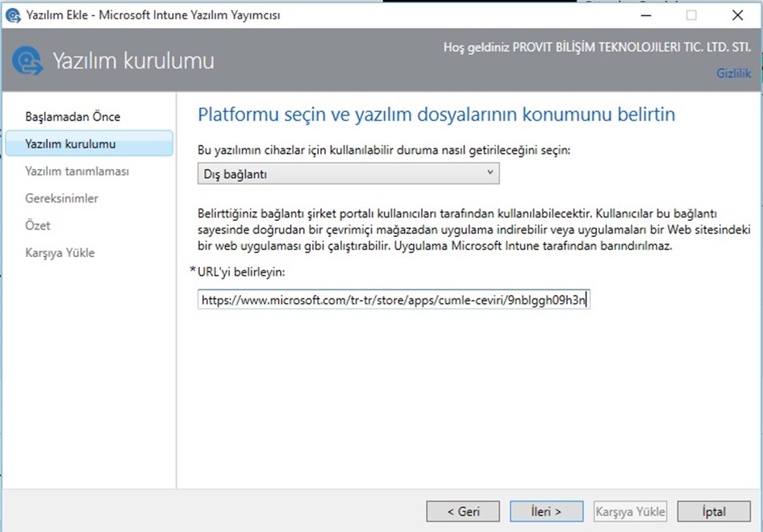
Task: Click into the URL input field
Action: pyautogui.click(x=394, y=300)
